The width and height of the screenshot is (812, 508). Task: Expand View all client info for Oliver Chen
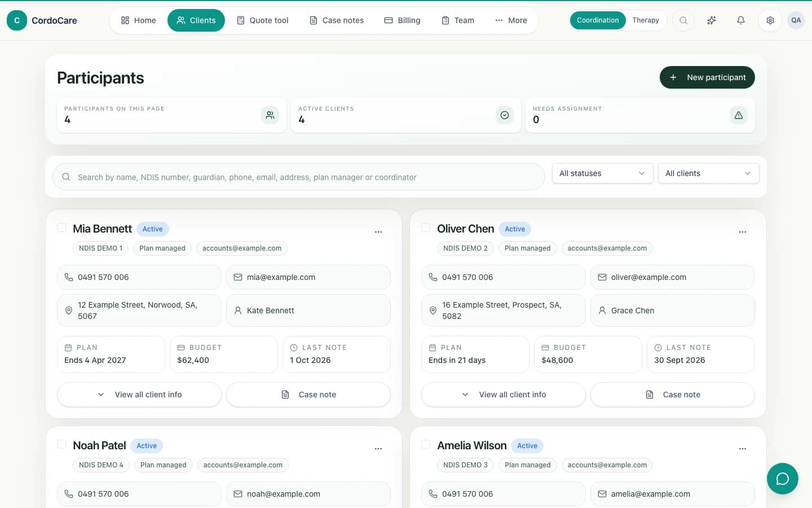[504, 395]
